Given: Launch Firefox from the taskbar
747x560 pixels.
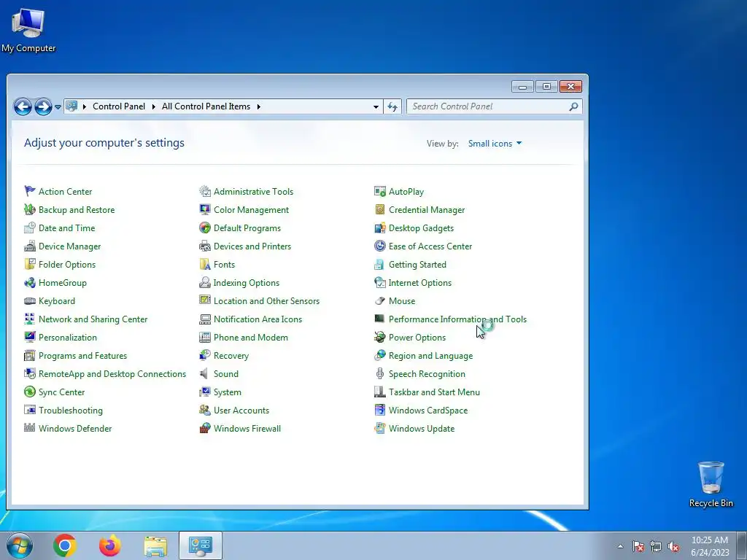Looking at the screenshot, I should pyautogui.click(x=109, y=545).
